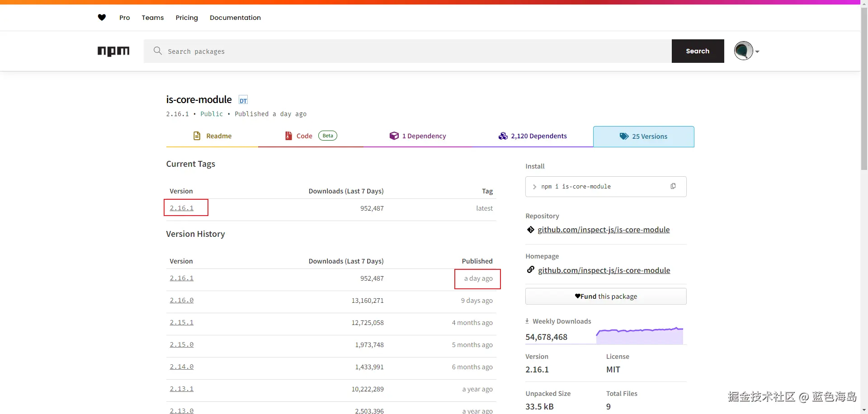
Task: Click the git repository diamond icon
Action: click(x=531, y=230)
